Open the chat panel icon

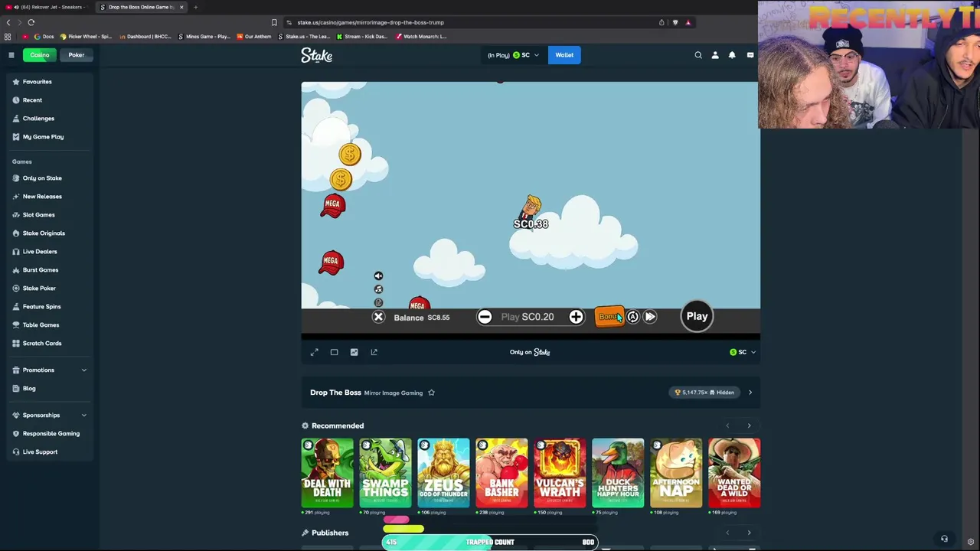750,55
